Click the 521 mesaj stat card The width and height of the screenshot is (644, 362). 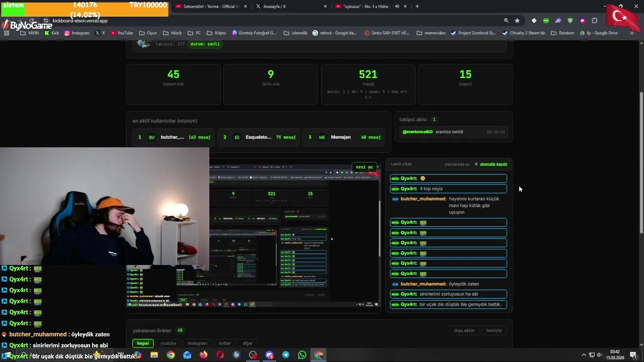[368, 84]
